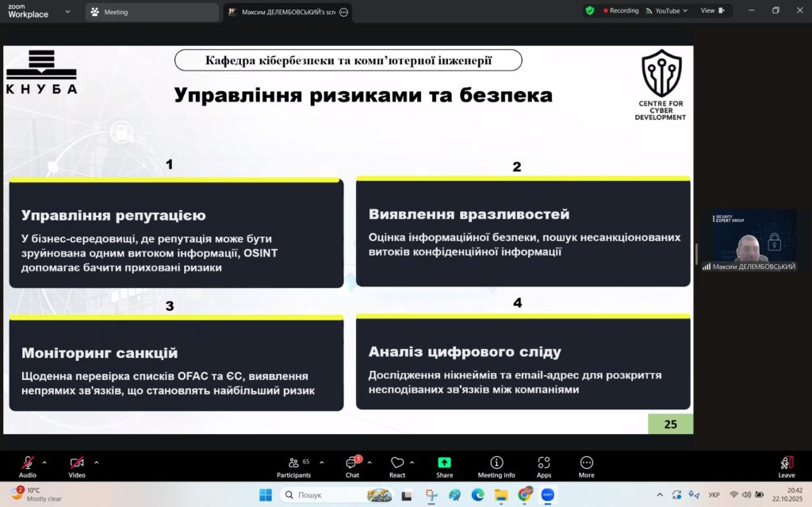Open the React emoji menu
Screen dimensions: 812x507
click(x=397, y=466)
